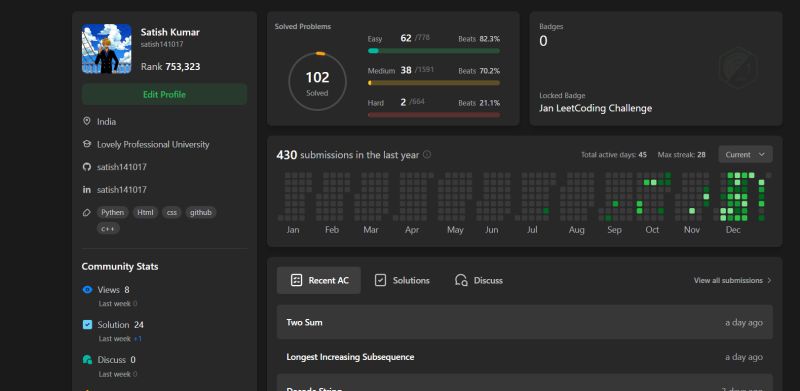Open the Two Sum submission
Viewport: 800px width, 391px height.
coord(524,322)
